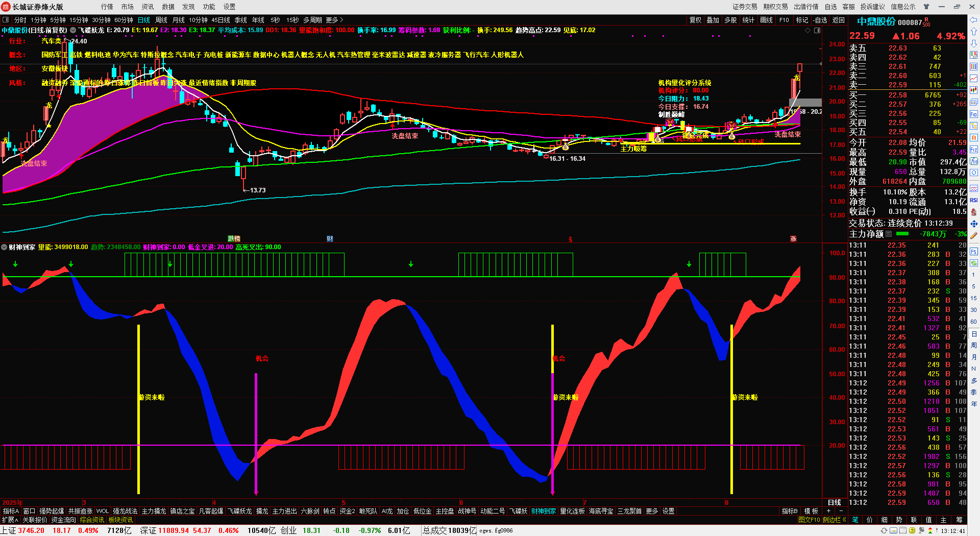
Task: Click the green refresh sidebar icon
Action: (974, 263)
